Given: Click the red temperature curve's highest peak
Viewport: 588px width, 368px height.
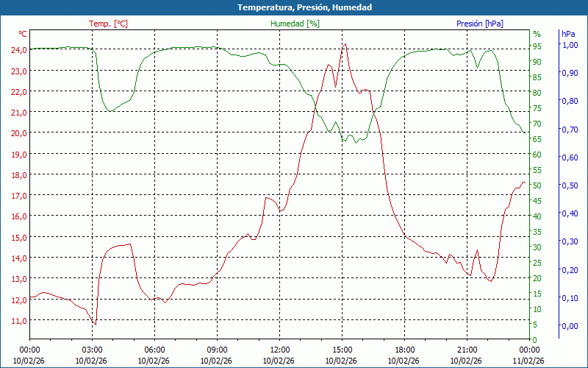Looking at the screenshot, I should 345,43.
